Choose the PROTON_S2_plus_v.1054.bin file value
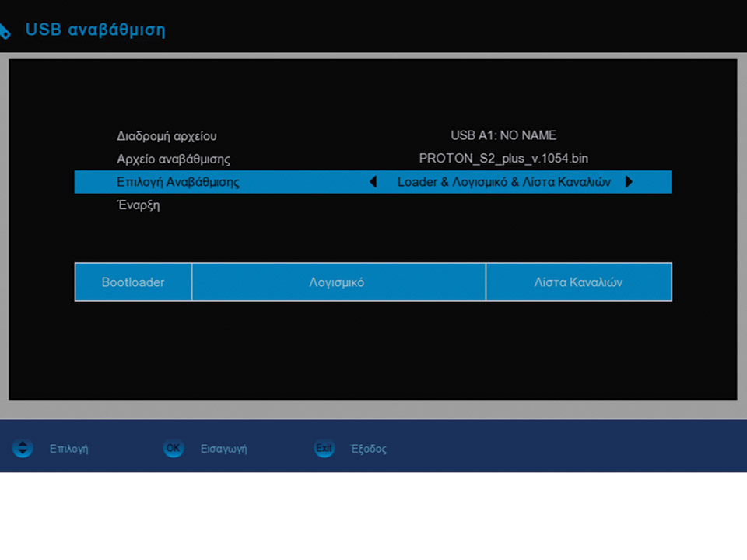Screen dimensions: 747x560 click(503, 159)
